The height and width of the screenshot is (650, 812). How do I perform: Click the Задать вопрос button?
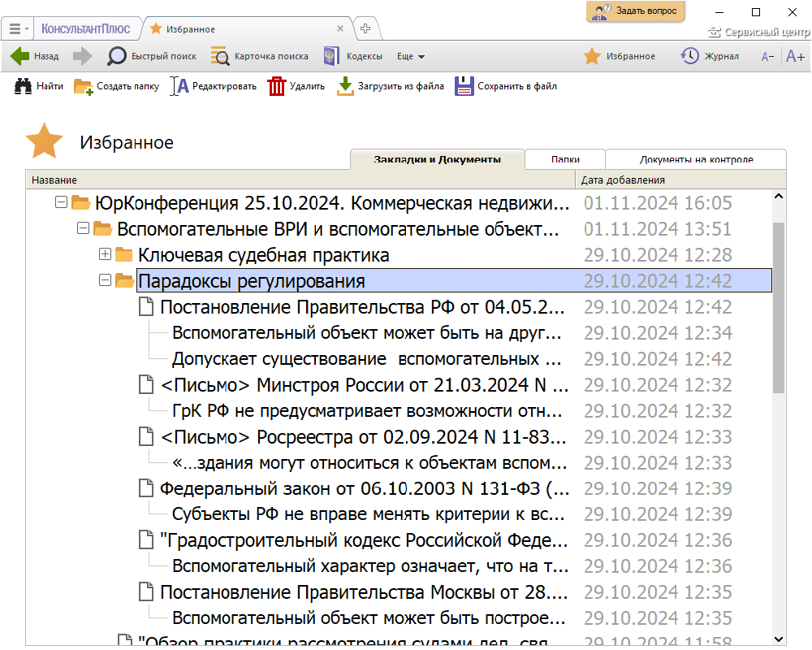pos(636,11)
